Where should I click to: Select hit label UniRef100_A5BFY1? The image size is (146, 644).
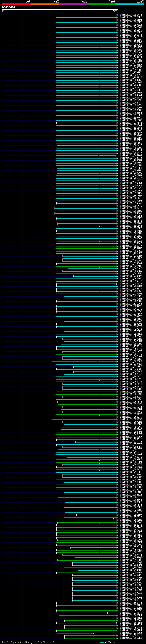[131, 349]
